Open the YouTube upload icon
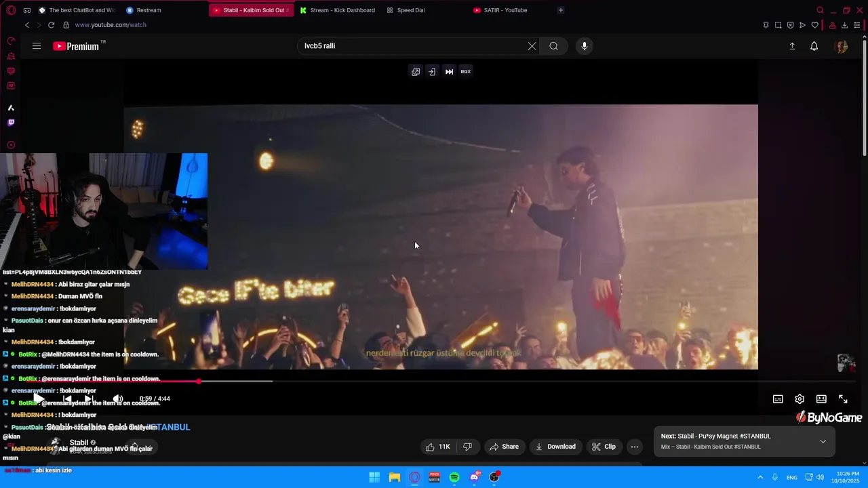Viewport: 868px width, 488px height. click(x=792, y=46)
